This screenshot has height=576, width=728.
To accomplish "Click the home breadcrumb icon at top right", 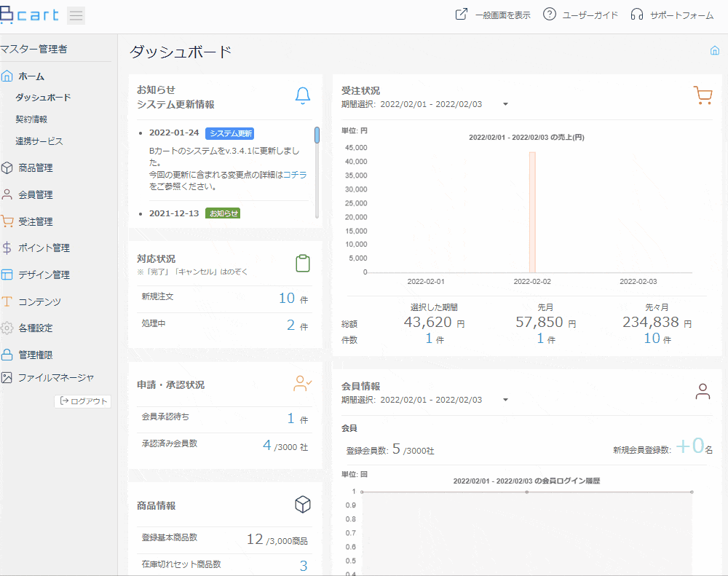I will click(x=715, y=51).
